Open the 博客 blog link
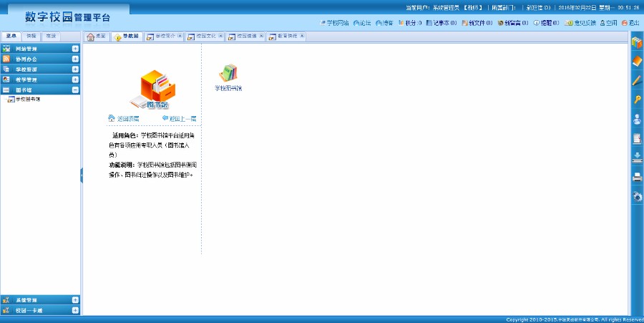 click(384, 23)
